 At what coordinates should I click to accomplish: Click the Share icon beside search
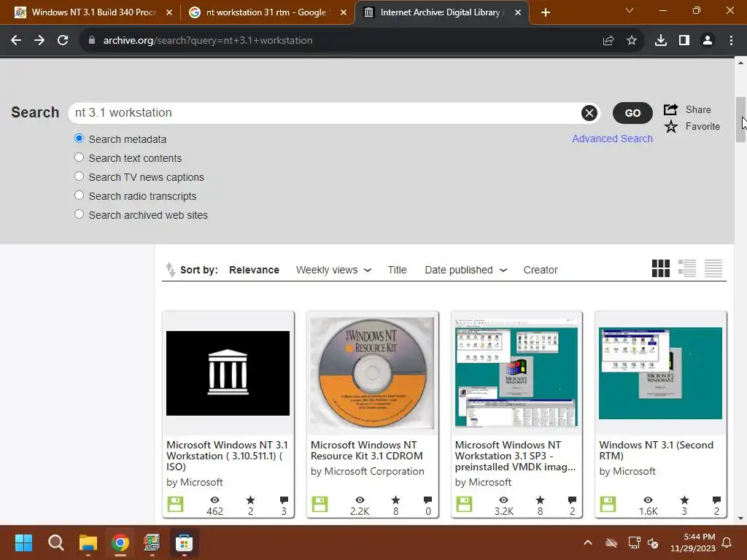click(671, 109)
